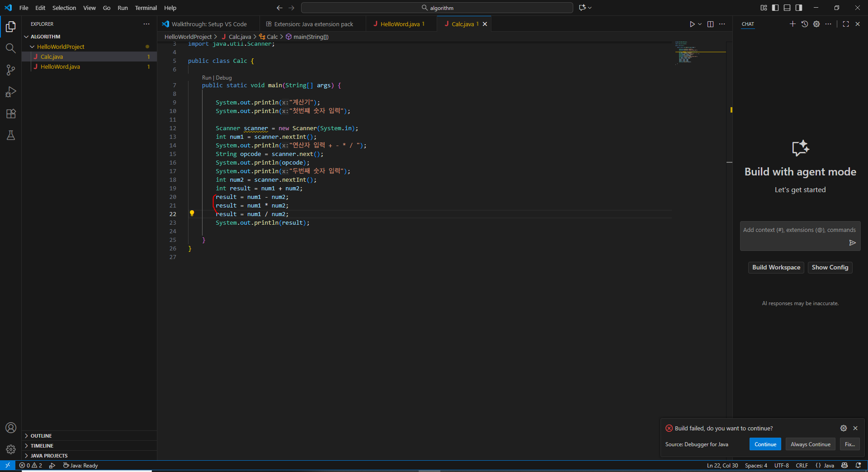Start a new chat with plus icon

[793, 24]
